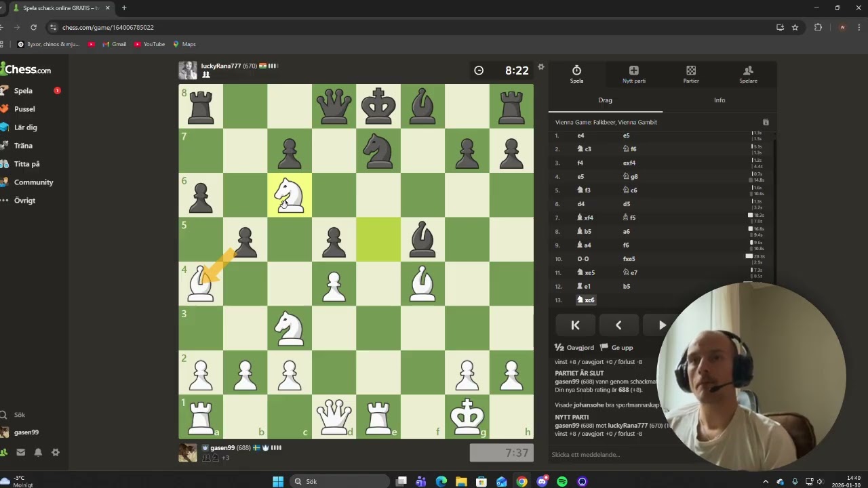
Task: Click black queen on d8
Action: (x=334, y=106)
